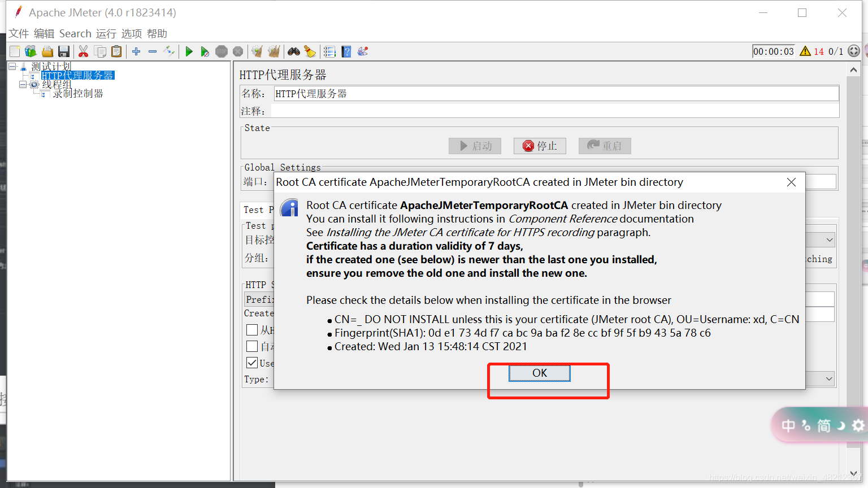Click the IME settings gear icon
This screenshot has height=488, width=868.
[858, 425]
